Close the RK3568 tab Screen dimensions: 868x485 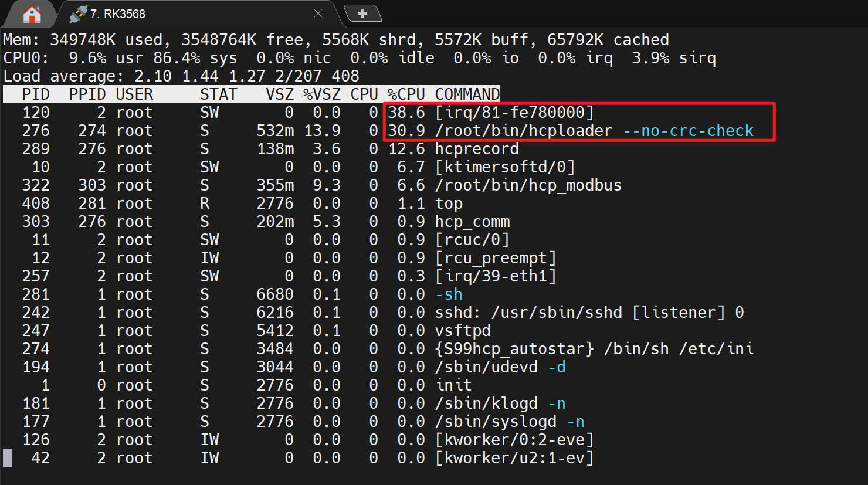(318, 13)
